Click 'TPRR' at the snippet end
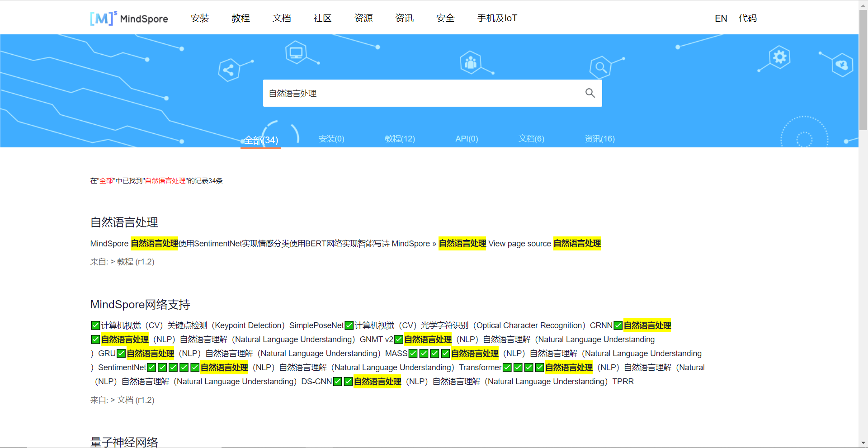 623,382
